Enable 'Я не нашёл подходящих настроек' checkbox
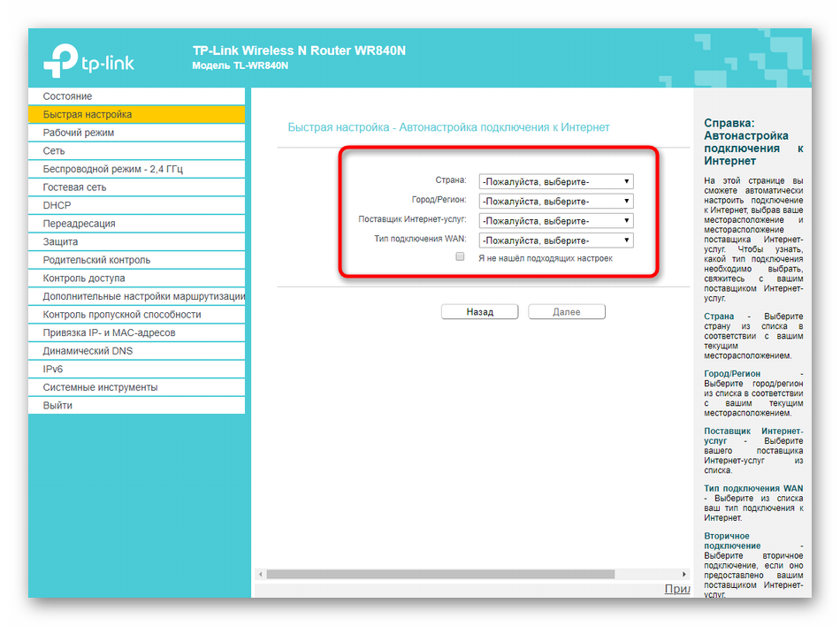Screen dimensions: 840x626 click(460, 257)
